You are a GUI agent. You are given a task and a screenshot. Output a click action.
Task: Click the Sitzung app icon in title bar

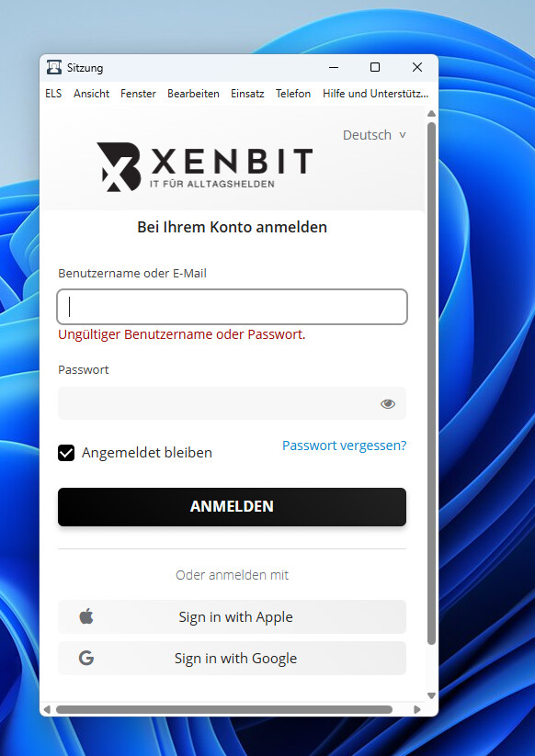click(54, 67)
